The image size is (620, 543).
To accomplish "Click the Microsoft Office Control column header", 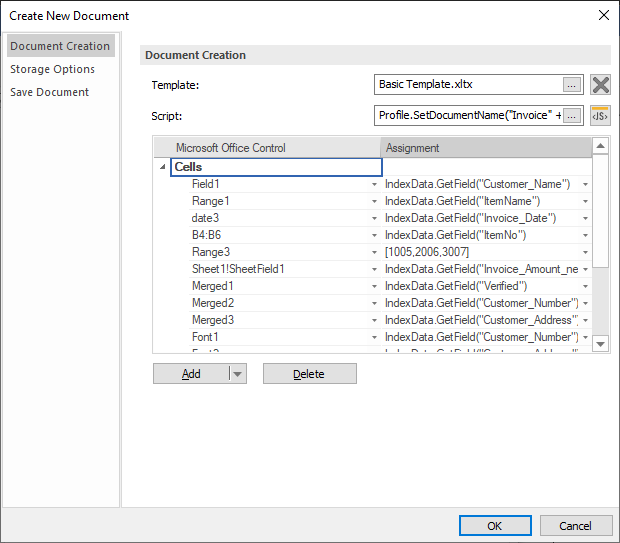I will [x=267, y=148].
